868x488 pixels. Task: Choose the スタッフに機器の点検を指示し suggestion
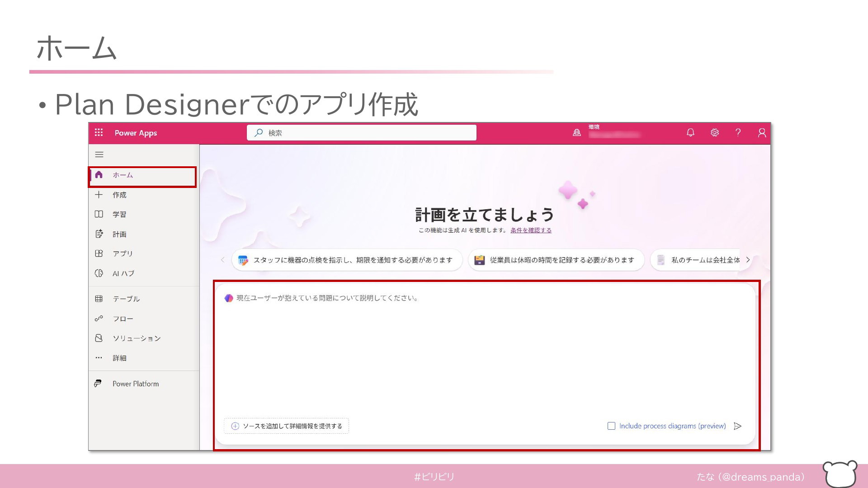(347, 260)
